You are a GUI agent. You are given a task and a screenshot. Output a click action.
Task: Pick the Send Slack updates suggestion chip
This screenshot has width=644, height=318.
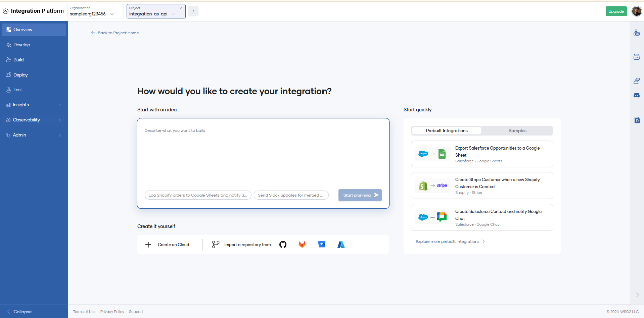[291, 195]
